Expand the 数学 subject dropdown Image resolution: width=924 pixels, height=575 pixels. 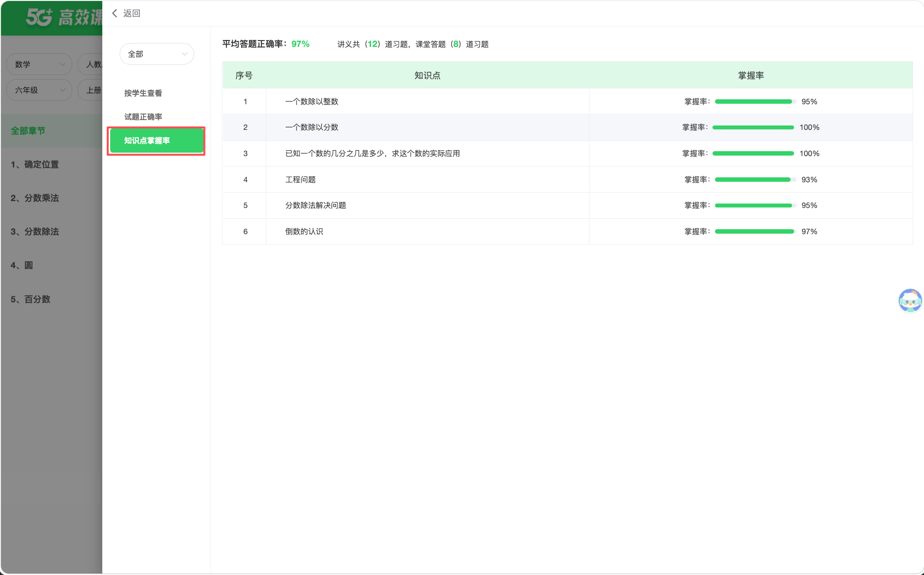[40, 64]
